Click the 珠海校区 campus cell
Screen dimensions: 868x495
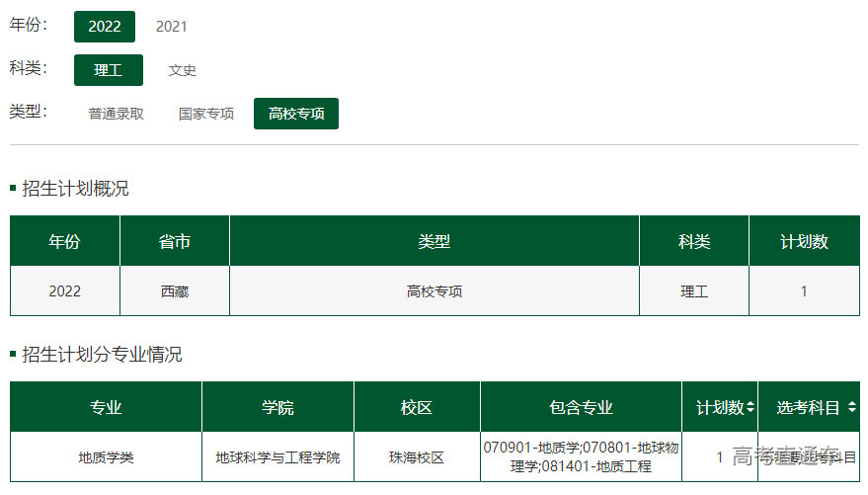(417, 457)
